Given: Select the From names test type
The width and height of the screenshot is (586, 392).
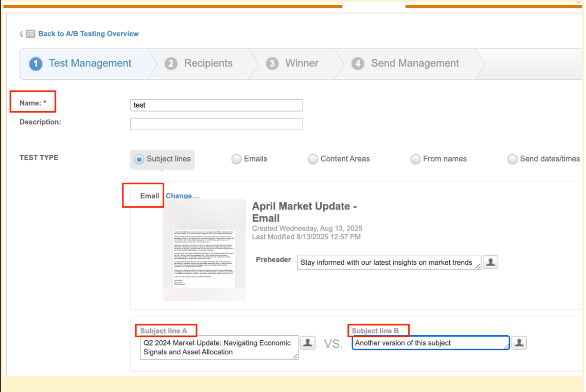Looking at the screenshot, I should [x=415, y=159].
